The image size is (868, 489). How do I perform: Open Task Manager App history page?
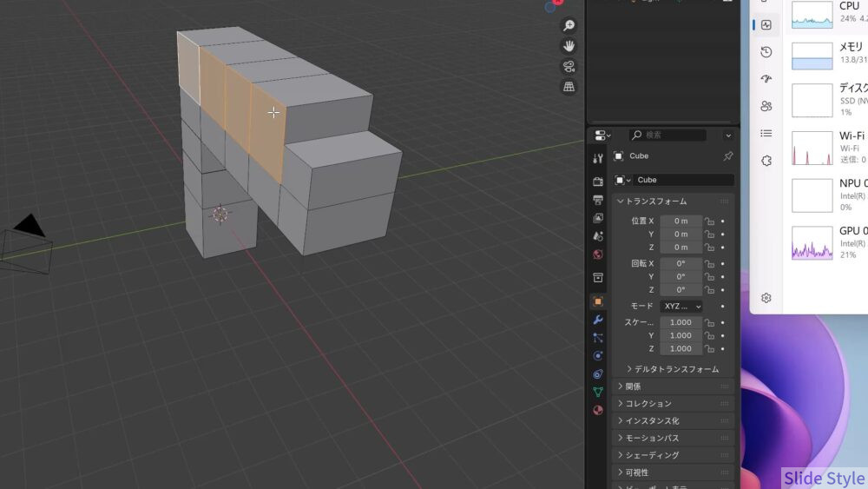coord(766,52)
